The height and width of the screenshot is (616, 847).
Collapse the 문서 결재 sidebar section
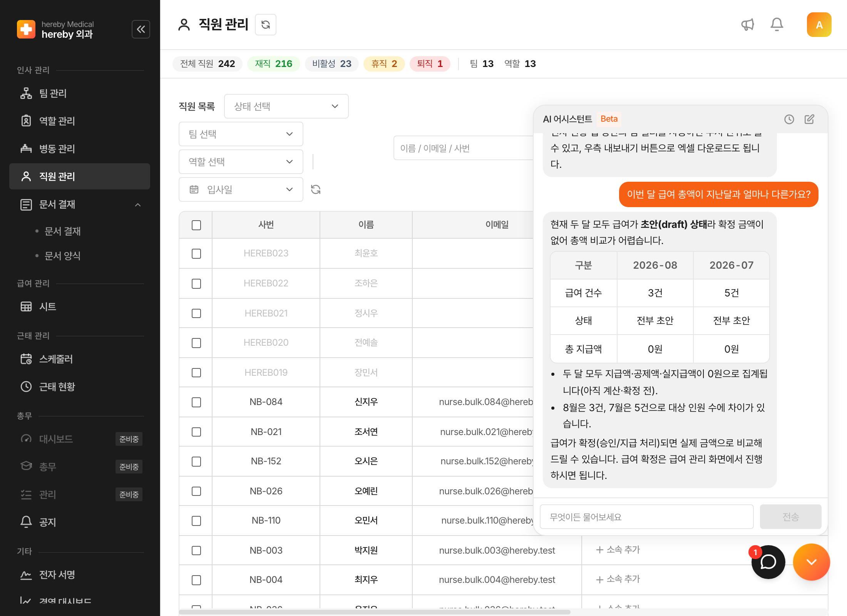click(138, 205)
